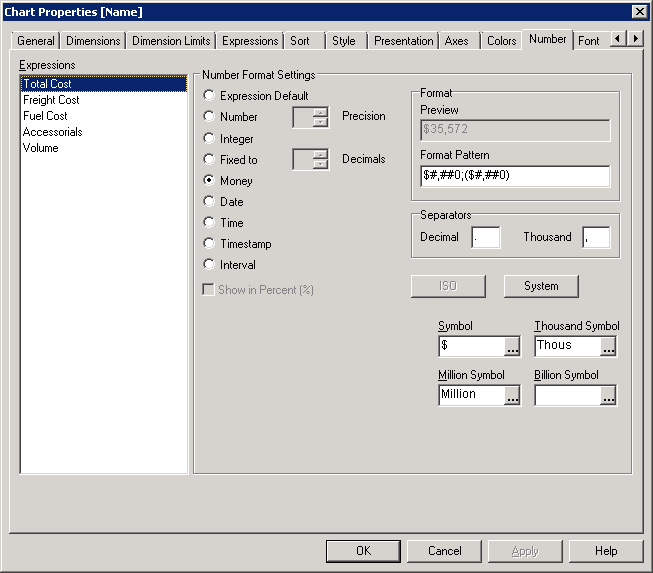Screen dimensions: 653x573
Task: Click the ISO button
Action: pos(448,286)
